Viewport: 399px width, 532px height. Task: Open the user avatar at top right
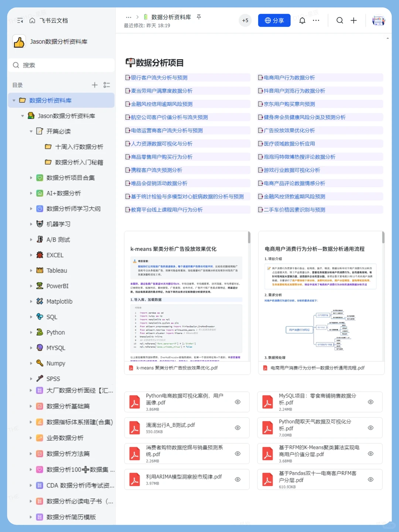378,20
